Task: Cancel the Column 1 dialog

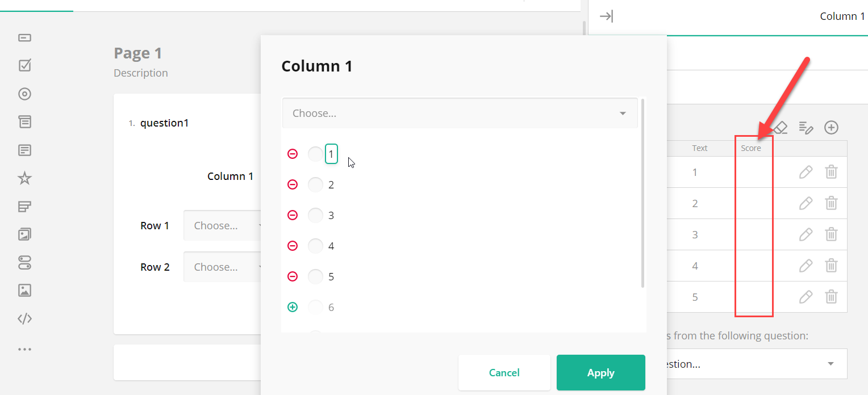Action: [x=504, y=372]
